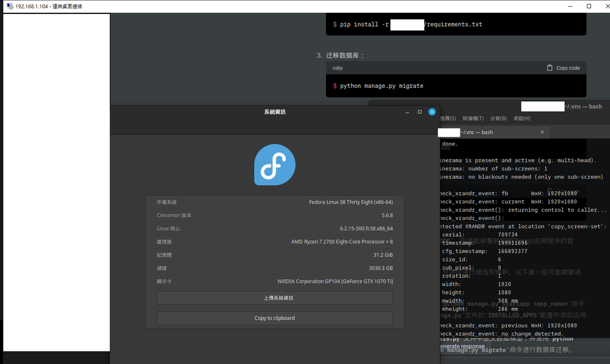Click the 顯示卡 label
The height and width of the screenshot is (364, 610).
click(164, 281)
